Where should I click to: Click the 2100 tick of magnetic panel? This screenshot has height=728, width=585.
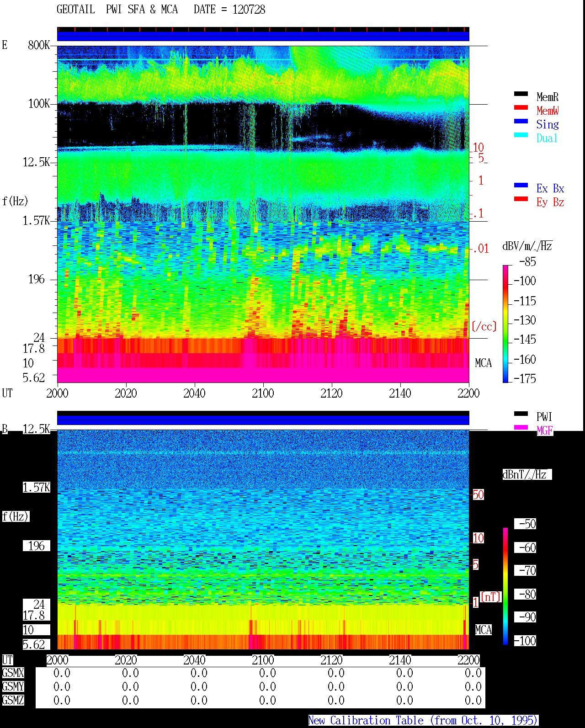point(263,660)
